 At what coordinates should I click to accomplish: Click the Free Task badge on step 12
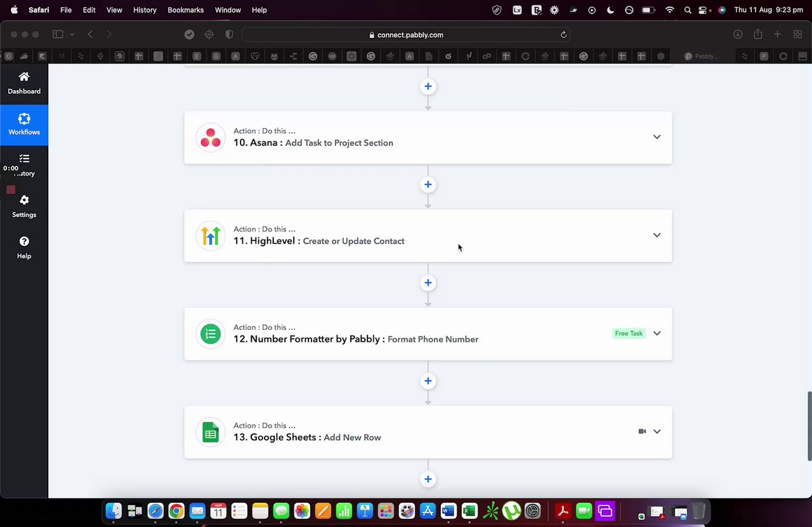point(629,334)
